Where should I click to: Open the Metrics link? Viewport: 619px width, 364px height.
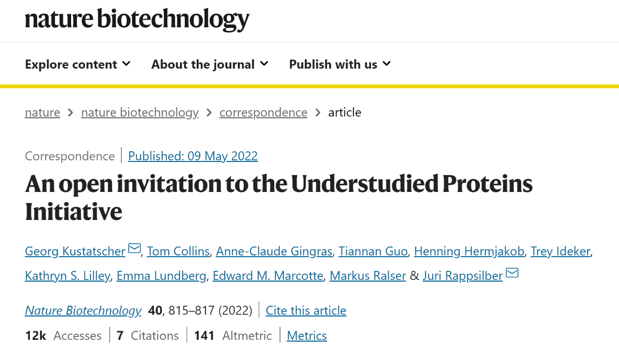pos(307,335)
